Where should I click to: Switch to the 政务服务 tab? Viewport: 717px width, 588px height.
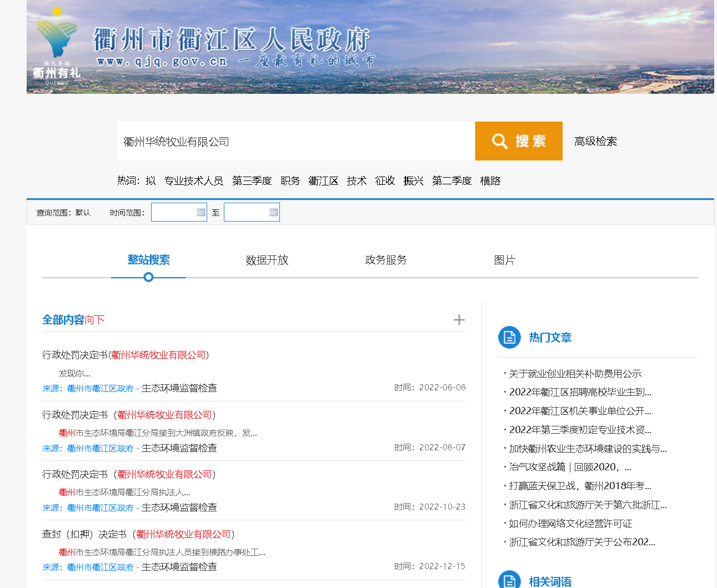tap(385, 260)
